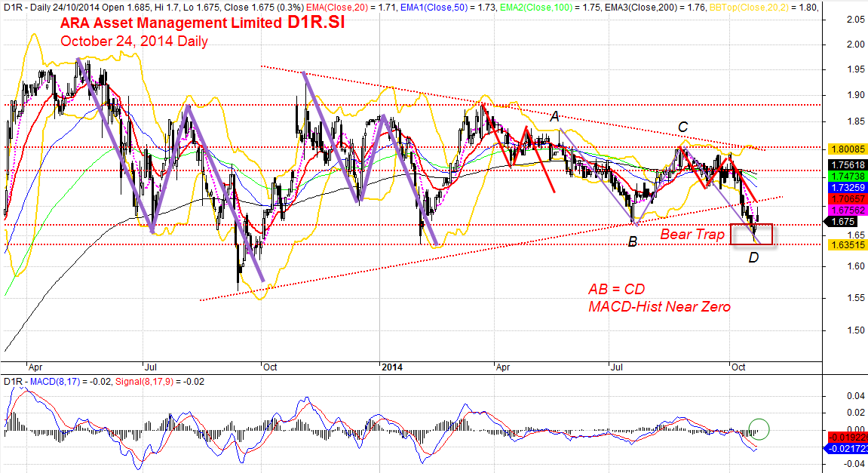Click the Signal(8,17,9) = -0.02 label
Viewport: 868px width, 473px height.
coord(160,382)
